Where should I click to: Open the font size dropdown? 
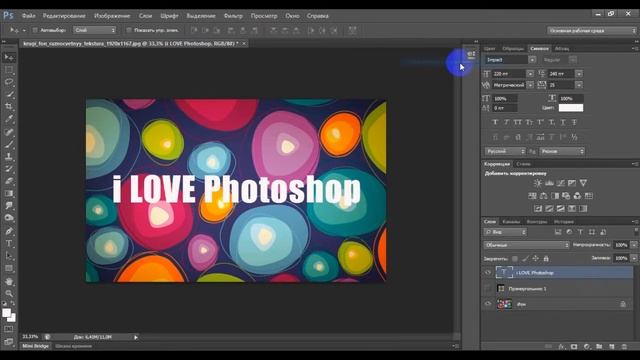pos(530,73)
